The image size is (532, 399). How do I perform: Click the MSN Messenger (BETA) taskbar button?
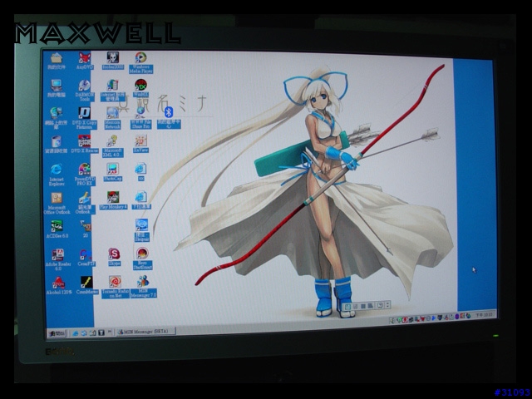point(146,332)
